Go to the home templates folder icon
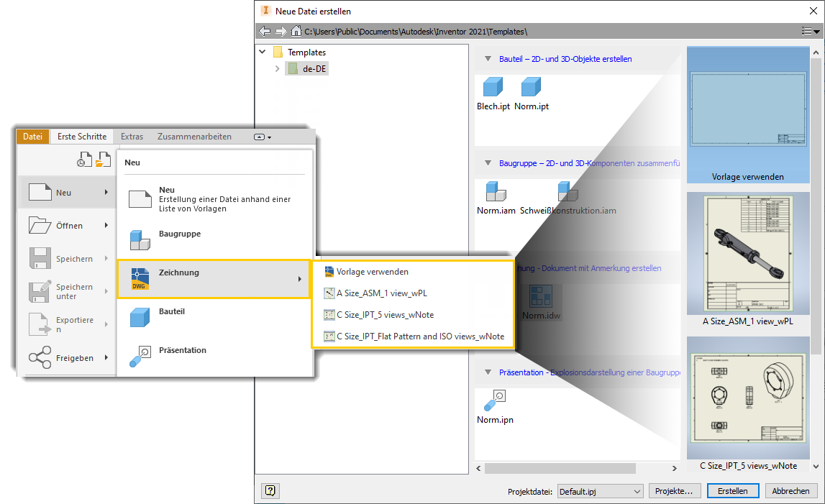825x504 pixels. (x=296, y=31)
